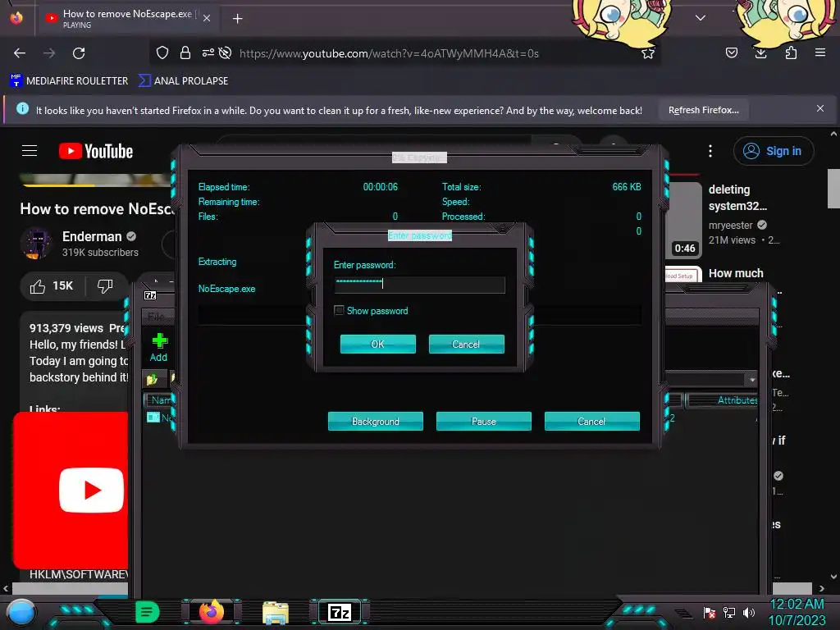Click the YouTube Sign in button
The image size is (840, 630).
pos(773,151)
